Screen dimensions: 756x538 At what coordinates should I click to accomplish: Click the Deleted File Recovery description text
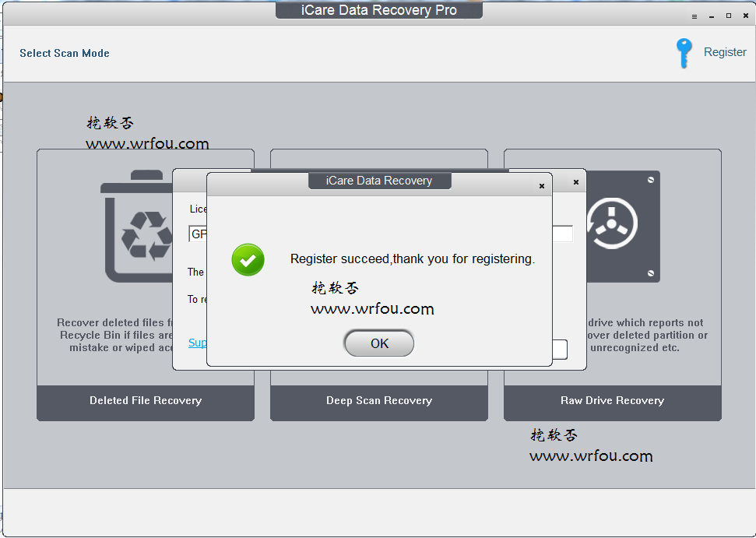coord(116,335)
